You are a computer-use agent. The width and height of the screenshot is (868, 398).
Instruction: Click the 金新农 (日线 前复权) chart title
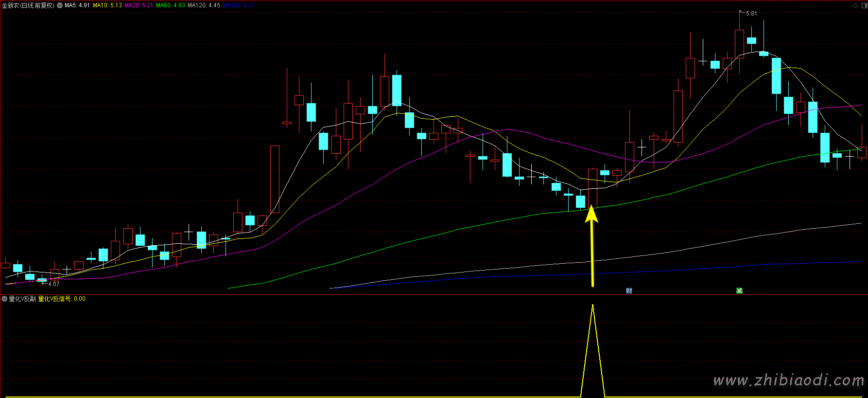click(x=28, y=5)
